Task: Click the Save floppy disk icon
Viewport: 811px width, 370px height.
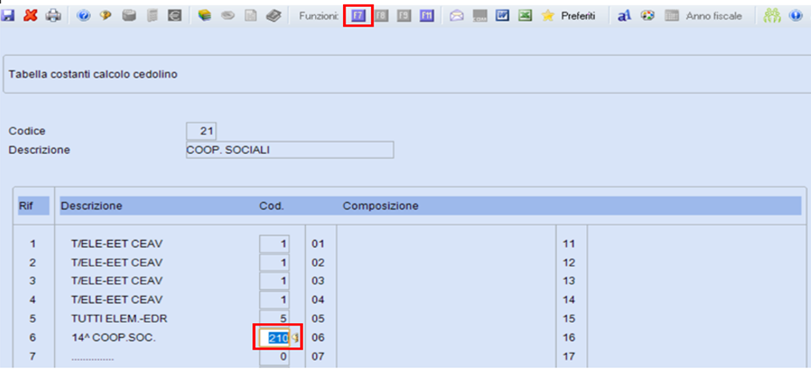Action: [x=8, y=16]
